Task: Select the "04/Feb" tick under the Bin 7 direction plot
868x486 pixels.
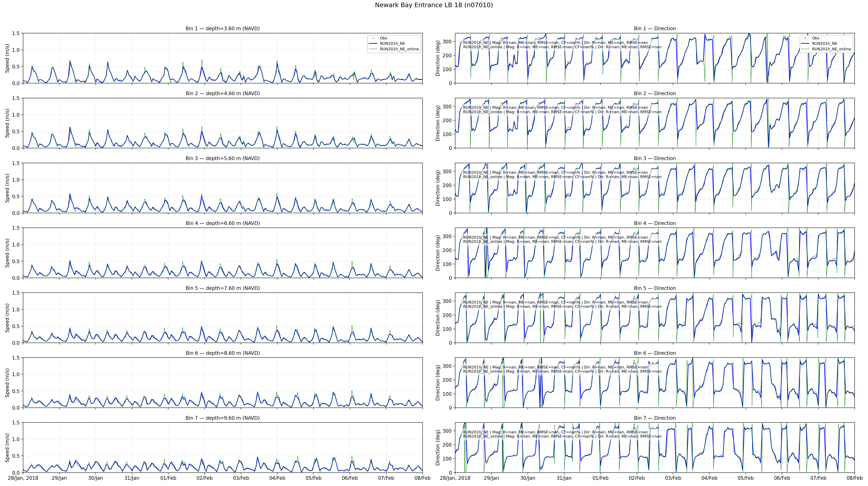Action: click(709, 478)
